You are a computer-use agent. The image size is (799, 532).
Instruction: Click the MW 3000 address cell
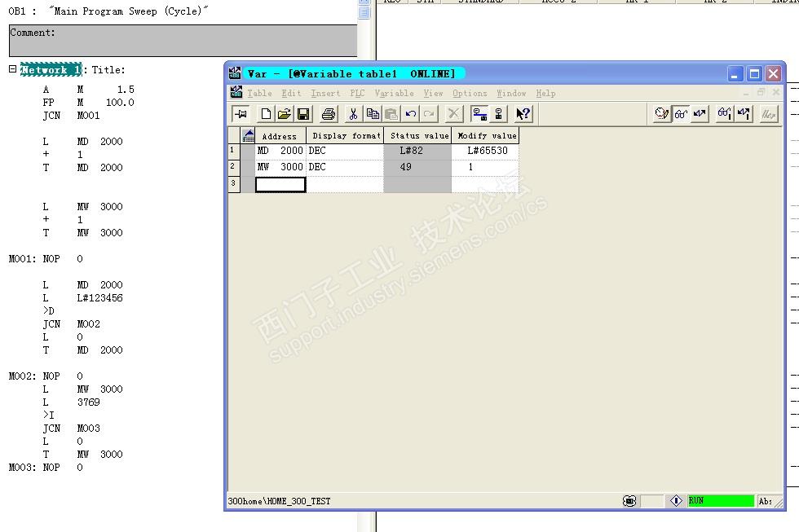(280, 168)
